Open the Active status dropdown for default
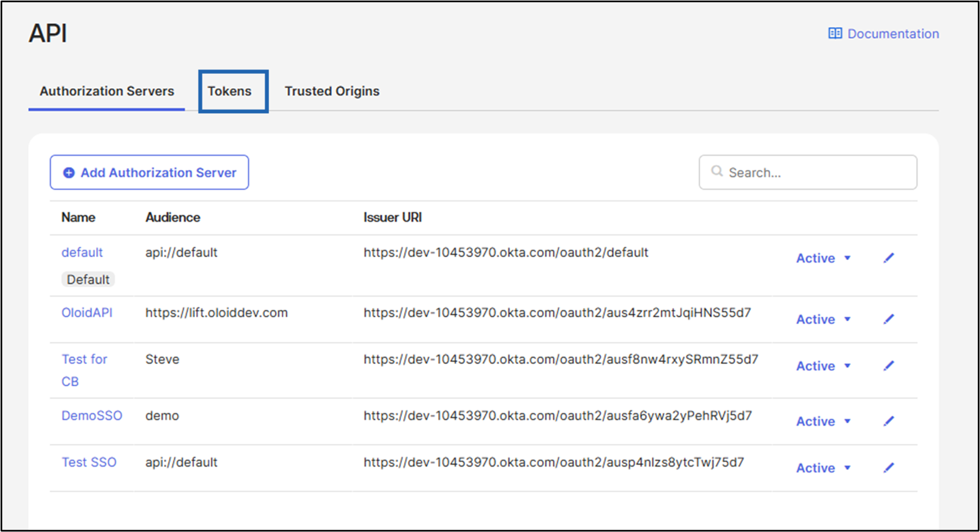This screenshot has height=532, width=980. pyautogui.click(x=823, y=258)
